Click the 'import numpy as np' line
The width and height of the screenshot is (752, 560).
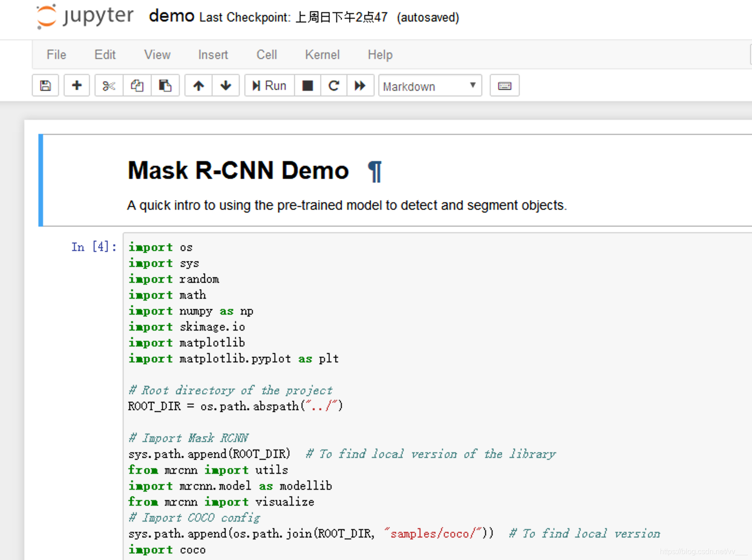[x=191, y=311]
